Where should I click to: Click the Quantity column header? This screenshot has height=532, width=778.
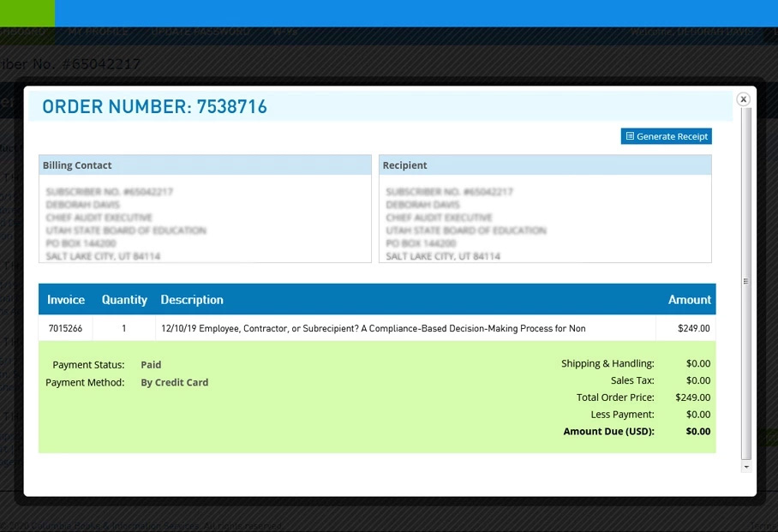click(124, 299)
